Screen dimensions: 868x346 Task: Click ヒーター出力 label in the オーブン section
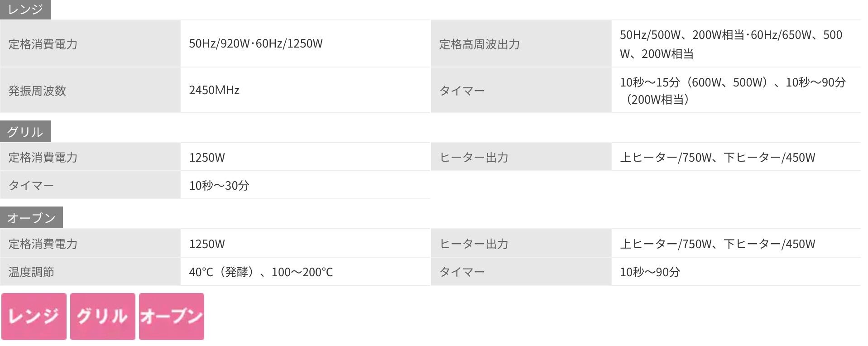point(474,244)
